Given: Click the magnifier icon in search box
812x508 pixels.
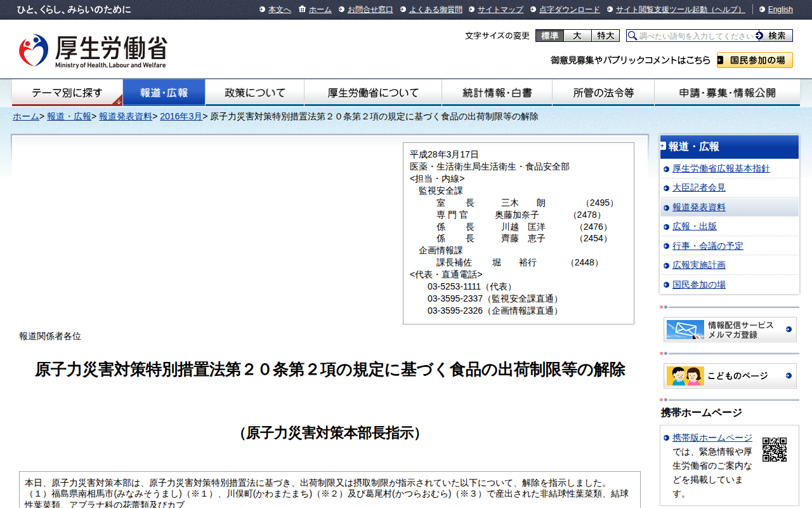Looking at the screenshot, I should click(x=632, y=36).
